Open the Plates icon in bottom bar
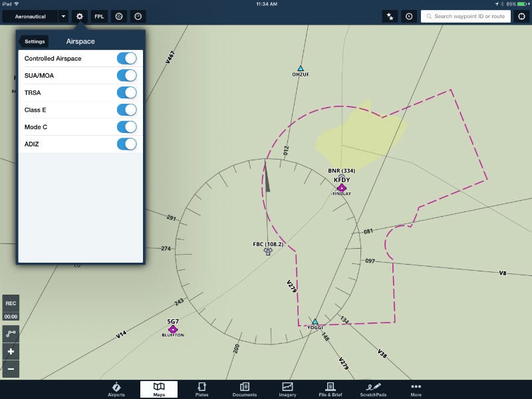The height and width of the screenshot is (399, 532). point(202,388)
